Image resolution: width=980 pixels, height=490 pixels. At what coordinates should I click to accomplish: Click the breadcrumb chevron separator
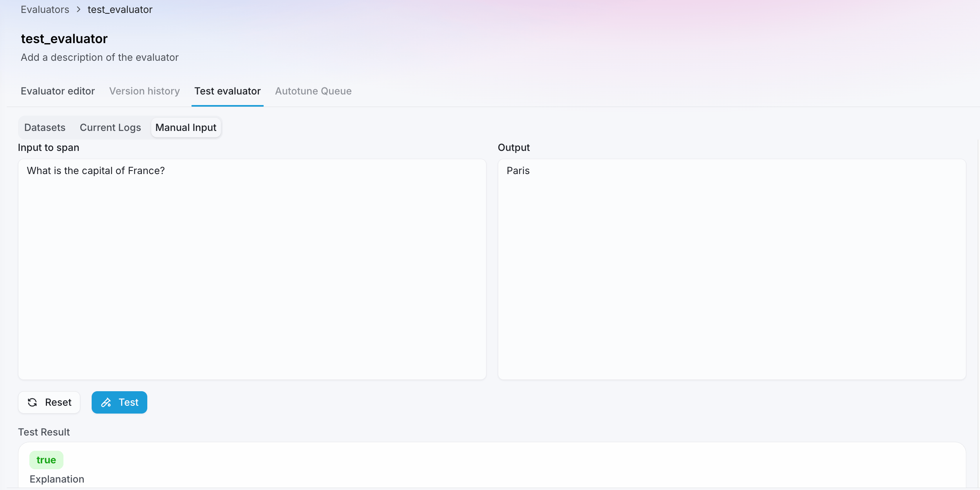pyautogui.click(x=79, y=9)
